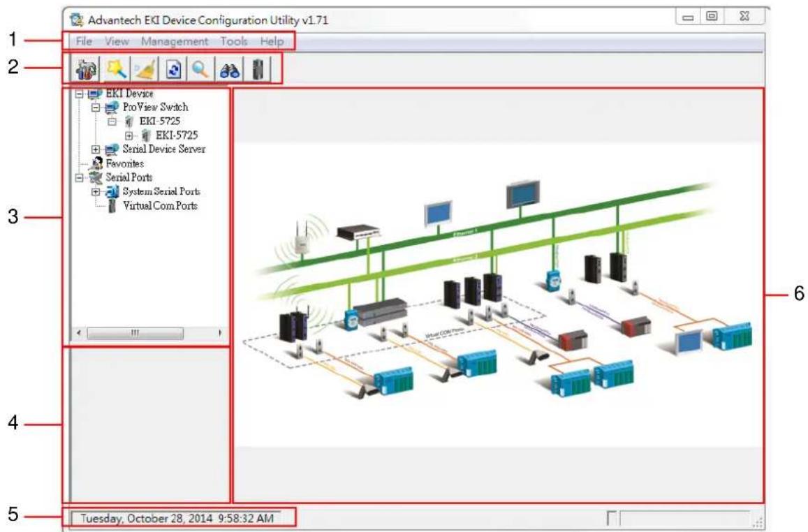808x532 pixels.
Task: Click the refresh page toolbar icon with blue arrows
Action: [174, 70]
